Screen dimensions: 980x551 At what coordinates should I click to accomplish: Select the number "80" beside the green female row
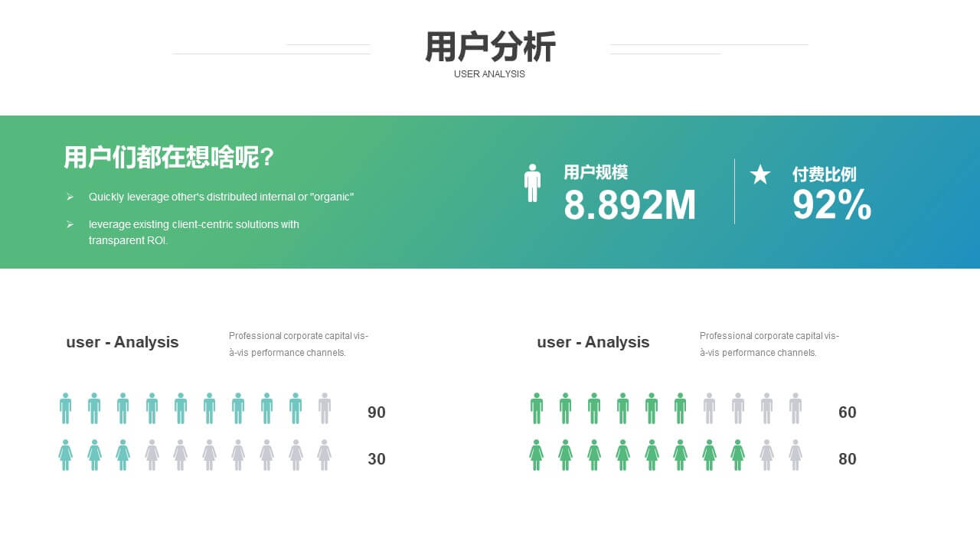click(x=848, y=459)
